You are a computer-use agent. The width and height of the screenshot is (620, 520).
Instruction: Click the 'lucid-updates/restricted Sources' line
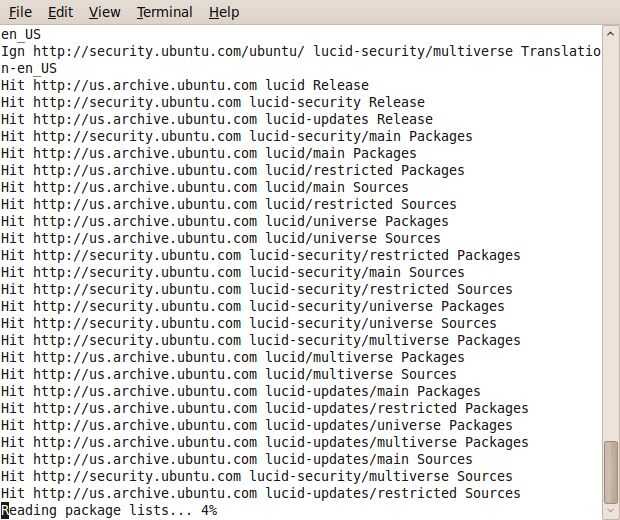coord(260,493)
